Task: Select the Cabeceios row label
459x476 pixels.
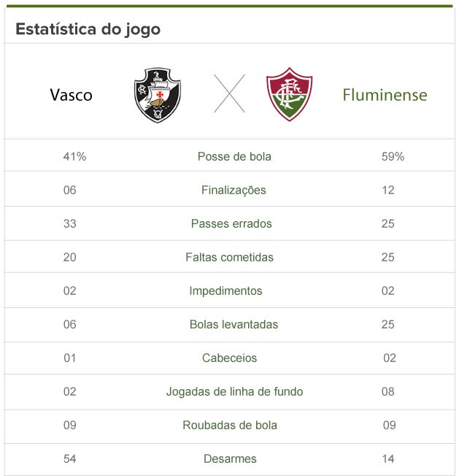Action: [x=230, y=358]
